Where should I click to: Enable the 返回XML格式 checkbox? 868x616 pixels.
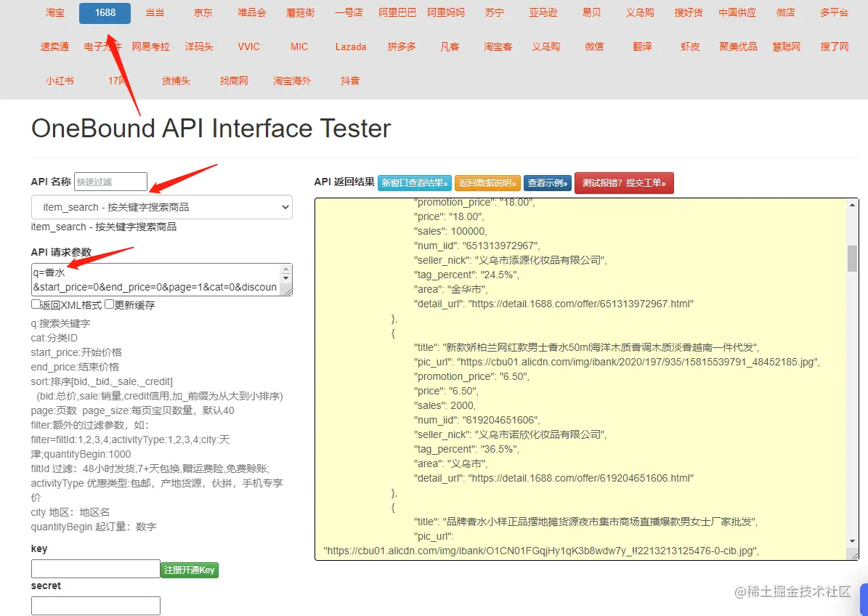tap(36, 304)
